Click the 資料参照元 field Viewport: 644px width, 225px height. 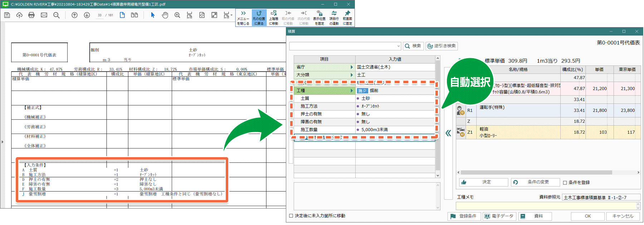coord(601,197)
